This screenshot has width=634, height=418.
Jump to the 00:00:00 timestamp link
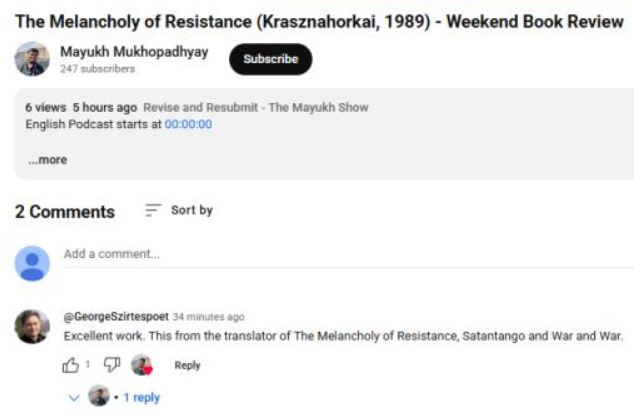pos(188,124)
